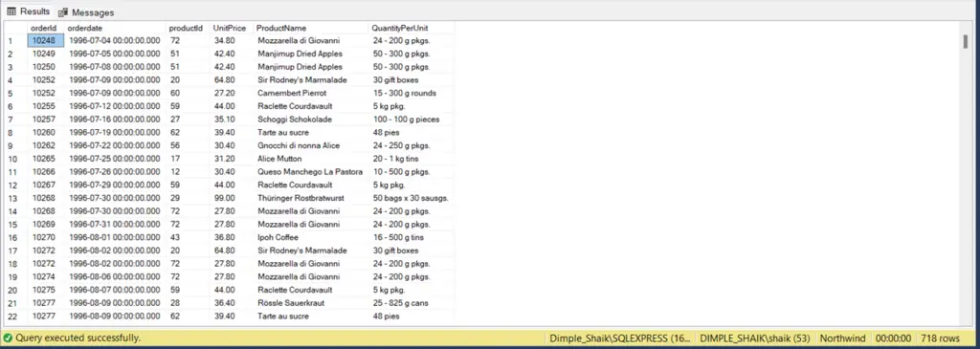Click Northwind database name in status bar
The image size is (980, 349).
tap(842, 338)
